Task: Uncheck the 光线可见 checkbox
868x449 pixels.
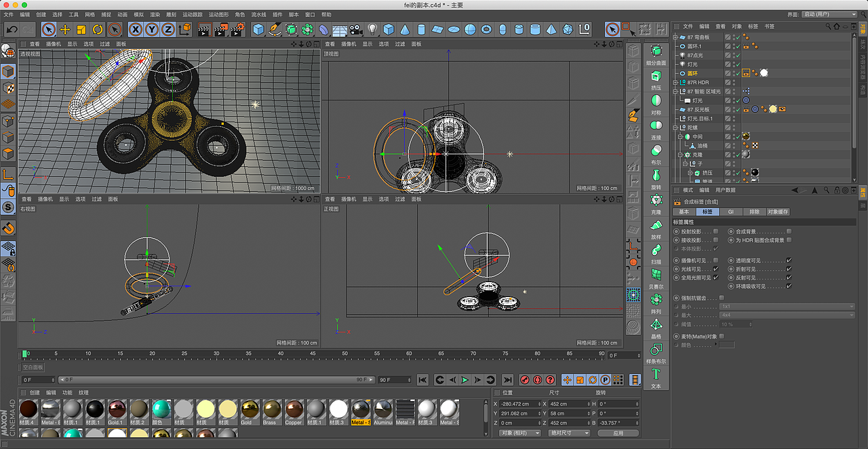Action: (715, 269)
